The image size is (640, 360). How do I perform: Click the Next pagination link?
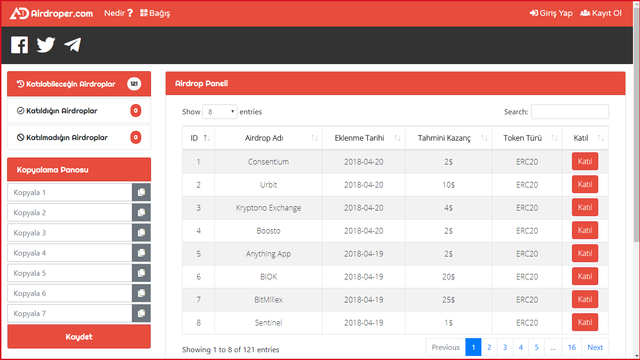(x=595, y=347)
